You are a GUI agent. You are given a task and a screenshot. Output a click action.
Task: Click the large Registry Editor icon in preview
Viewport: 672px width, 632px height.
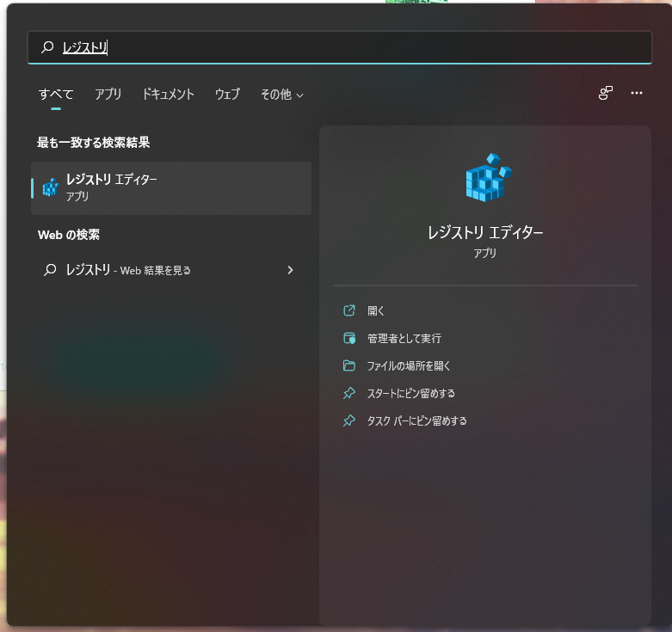[489, 177]
